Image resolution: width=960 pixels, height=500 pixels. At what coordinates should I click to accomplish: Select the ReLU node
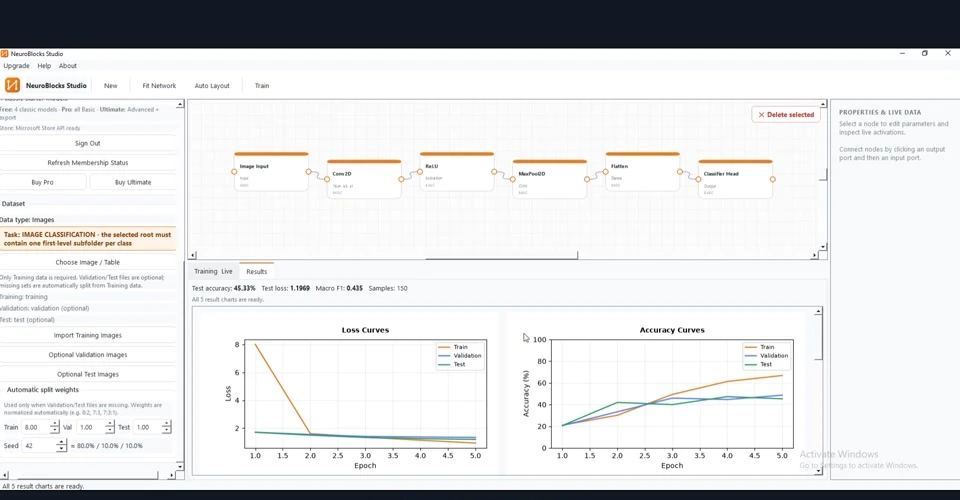point(457,172)
